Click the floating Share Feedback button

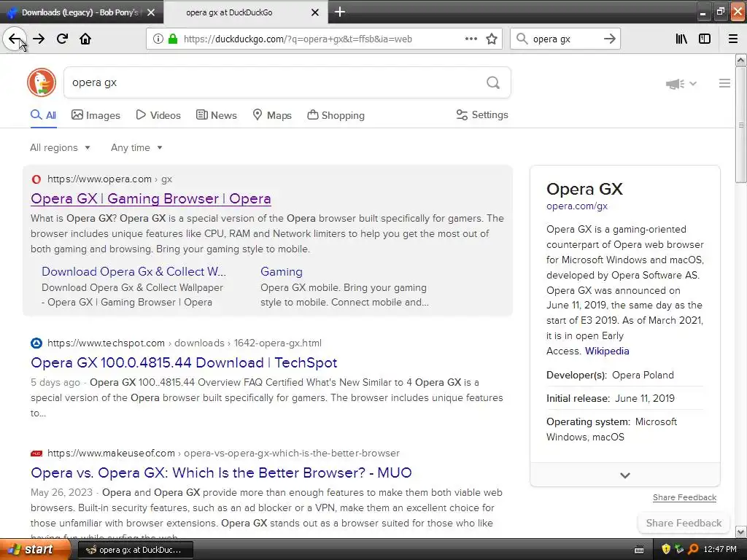tap(684, 523)
